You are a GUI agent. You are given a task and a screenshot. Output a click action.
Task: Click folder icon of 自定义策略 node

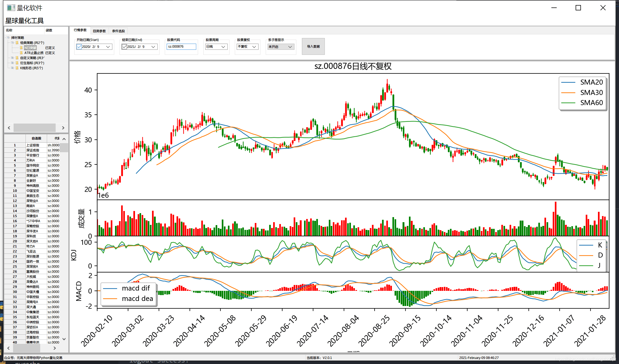tap(17, 58)
